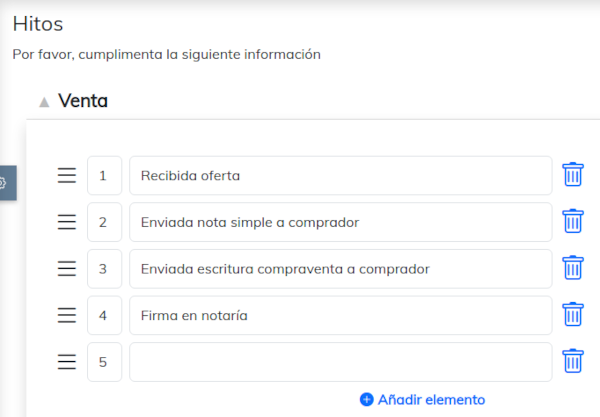Click 'Añadir elemento' to add a row

pos(422,399)
